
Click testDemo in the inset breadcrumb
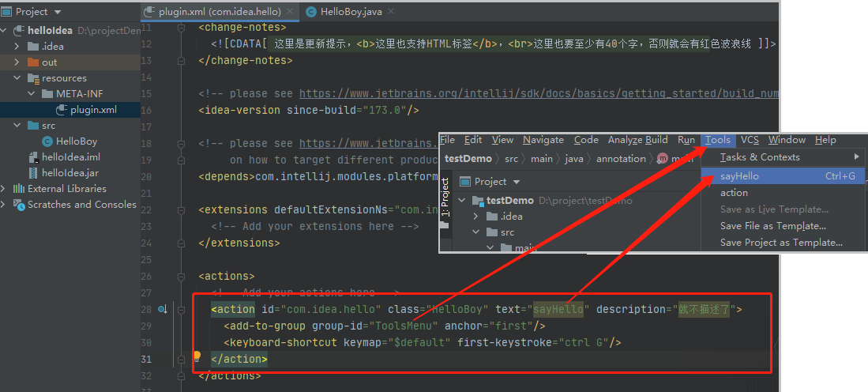pyautogui.click(x=468, y=159)
